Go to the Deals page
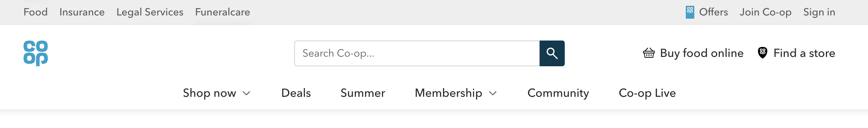 pos(296,93)
